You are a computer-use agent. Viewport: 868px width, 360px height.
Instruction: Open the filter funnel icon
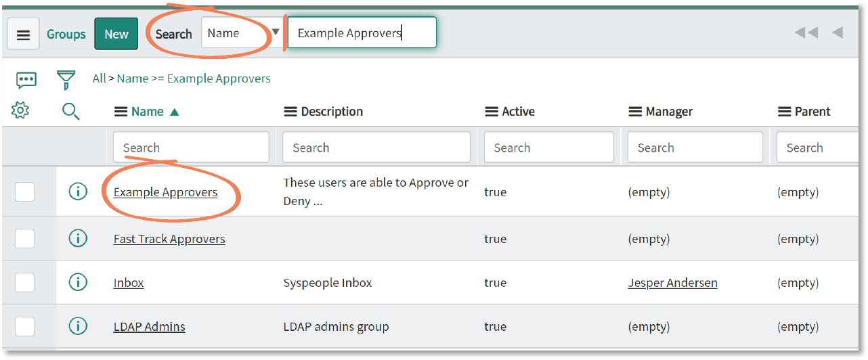65,80
